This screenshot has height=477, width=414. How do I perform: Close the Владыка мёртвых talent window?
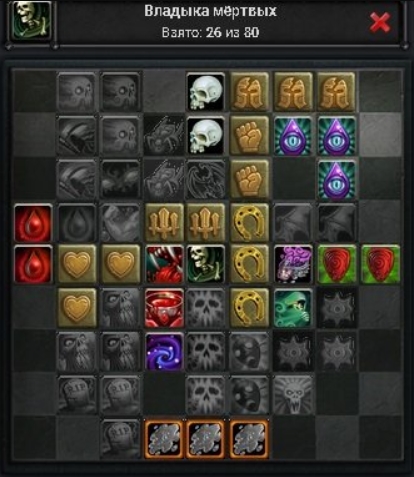(x=380, y=23)
